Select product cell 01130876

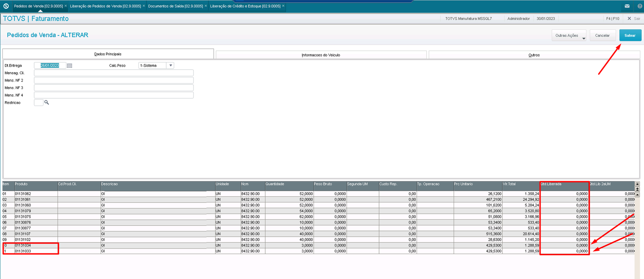click(36, 222)
